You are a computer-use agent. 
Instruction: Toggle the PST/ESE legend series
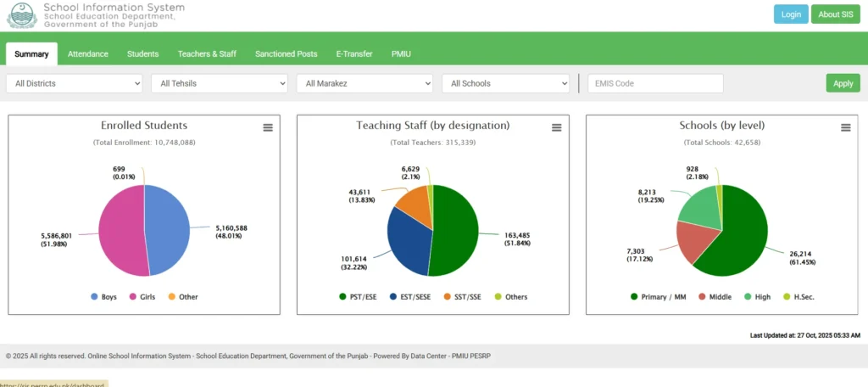[360, 297]
